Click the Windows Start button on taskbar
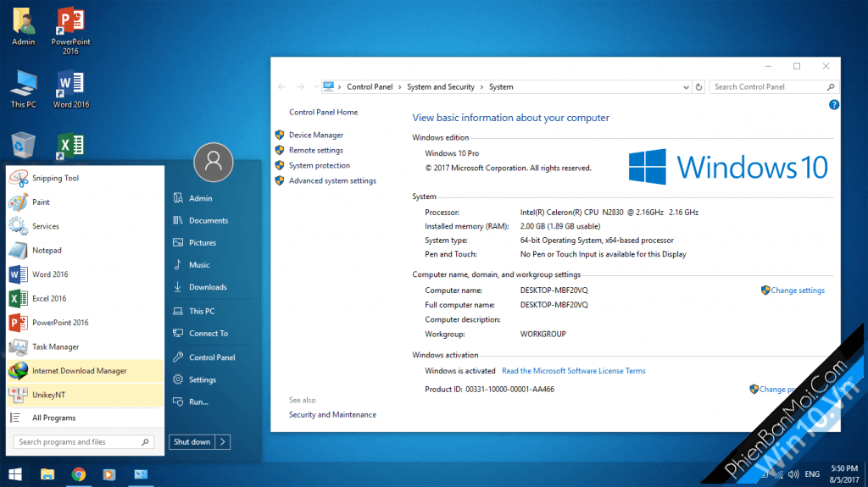 [x=15, y=474]
